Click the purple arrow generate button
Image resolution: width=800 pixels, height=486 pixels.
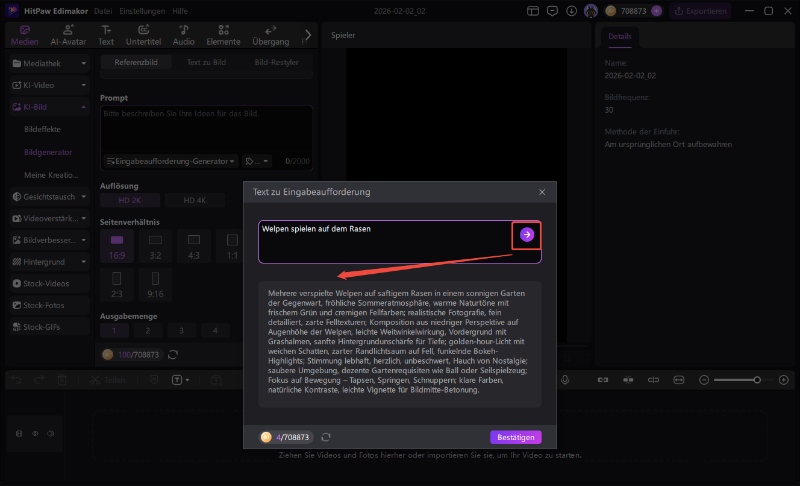(x=527, y=234)
